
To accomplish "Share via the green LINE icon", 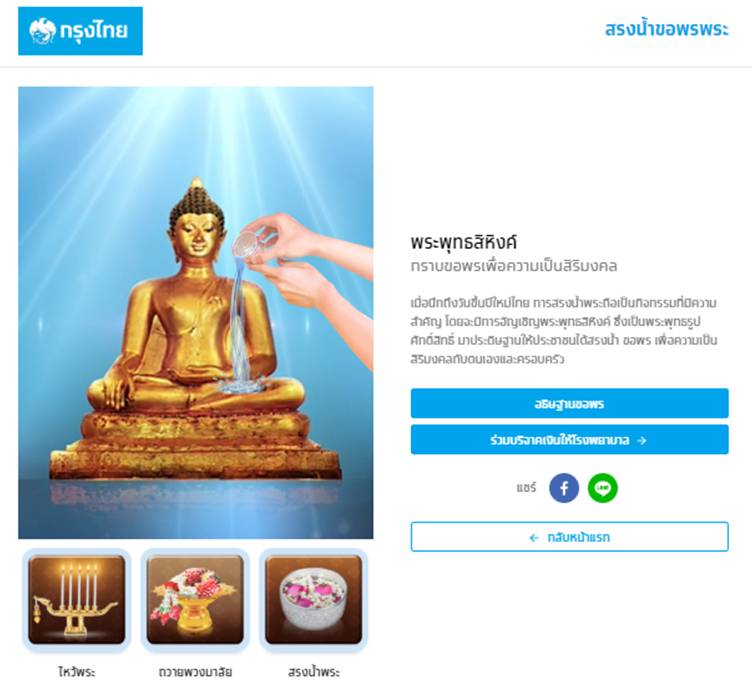I will [602, 488].
